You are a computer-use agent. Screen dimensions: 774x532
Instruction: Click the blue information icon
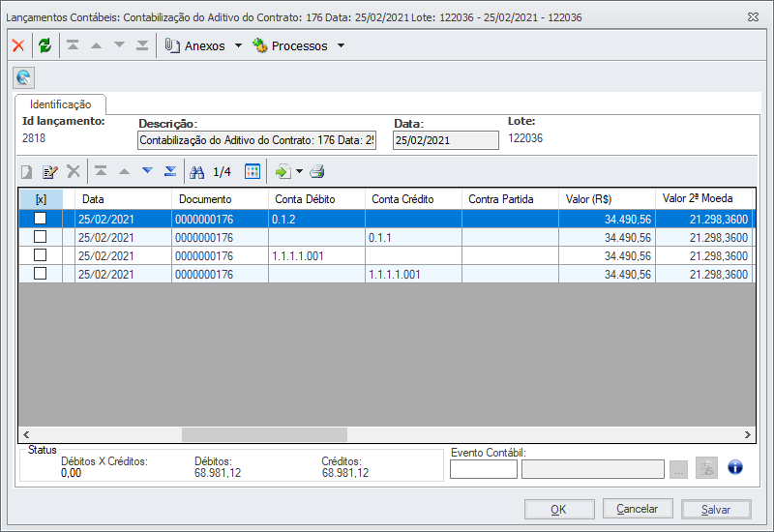(x=735, y=467)
